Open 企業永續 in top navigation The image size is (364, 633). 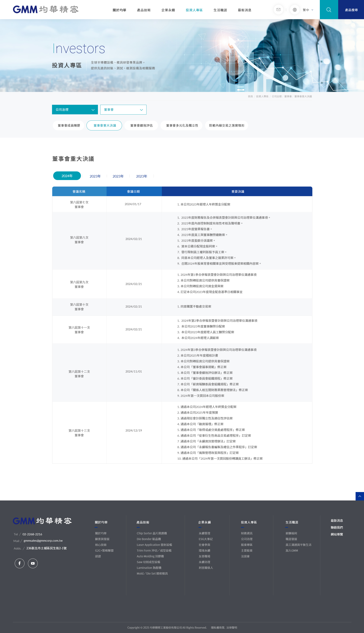168,10
